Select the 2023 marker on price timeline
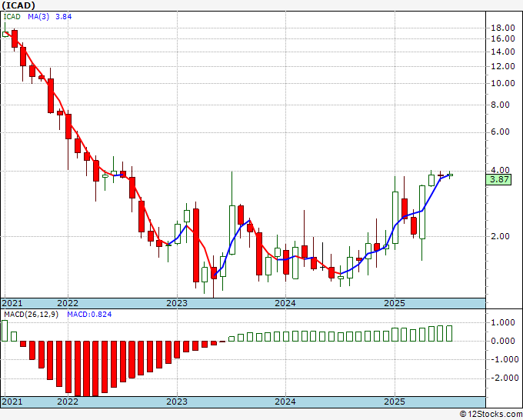The width and height of the screenshot is (523, 420). click(177, 303)
